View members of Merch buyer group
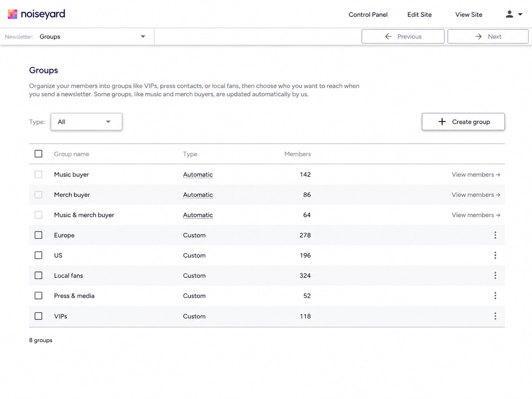 pyautogui.click(x=476, y=195)
